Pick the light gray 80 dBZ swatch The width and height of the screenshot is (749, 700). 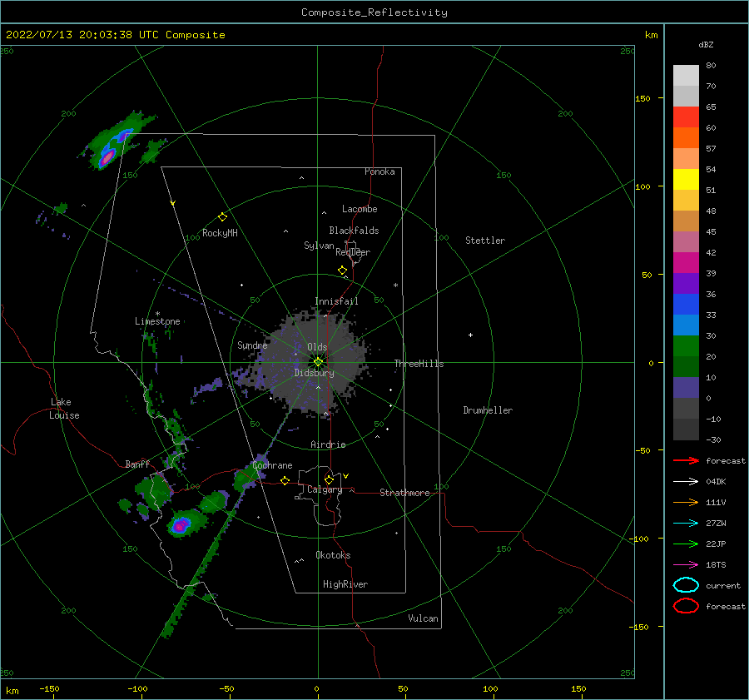(686, 76)
